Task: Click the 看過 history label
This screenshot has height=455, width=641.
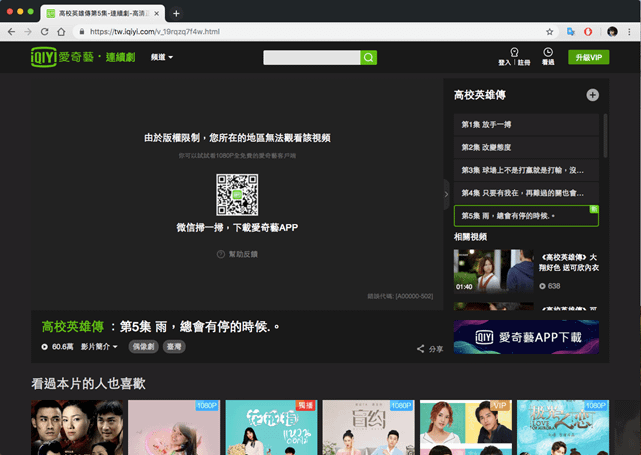Action: tap(548, 63)
